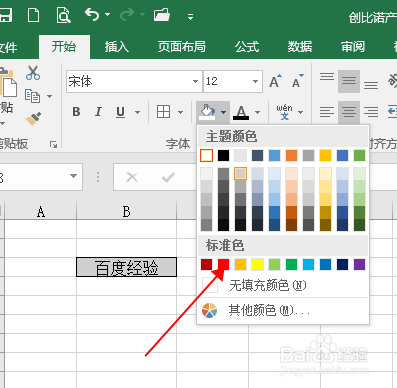The image size is (397, 388).
Task: Pick the standard red color swatch
Action: (223, 264)
